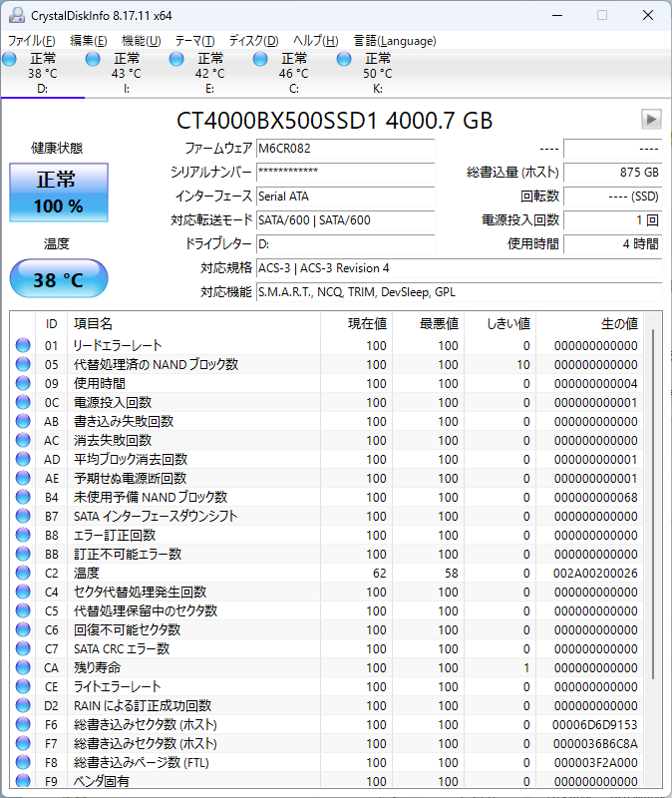This screenshot has width=672, height=798.
Task: Open the テーマ(T) menu
Action: coord(194,41)
